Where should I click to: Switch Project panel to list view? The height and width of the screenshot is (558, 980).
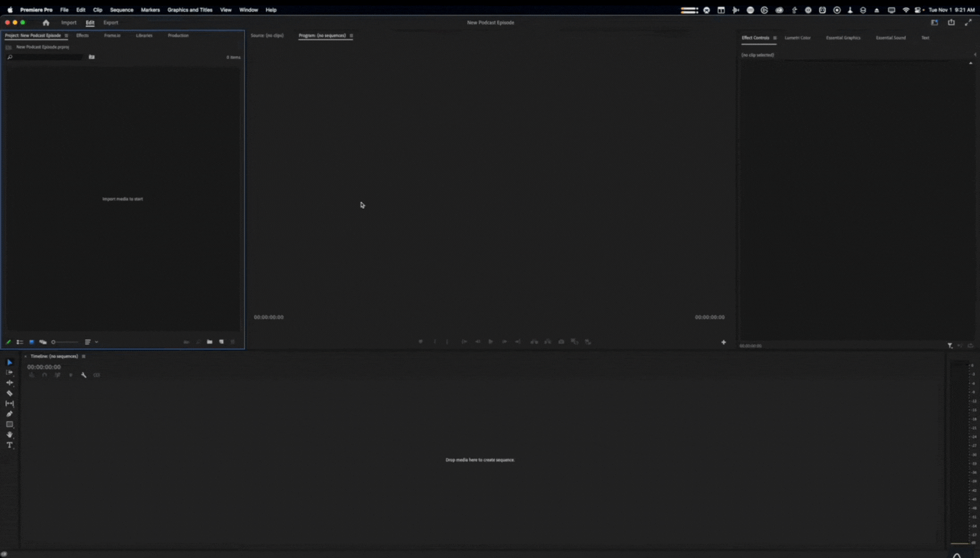[x=20, y=342]
